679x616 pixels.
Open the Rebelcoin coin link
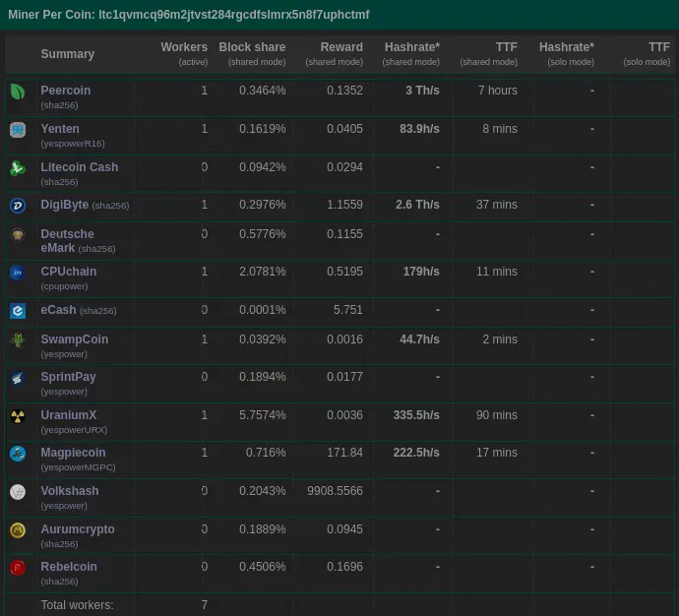(69, 567)
